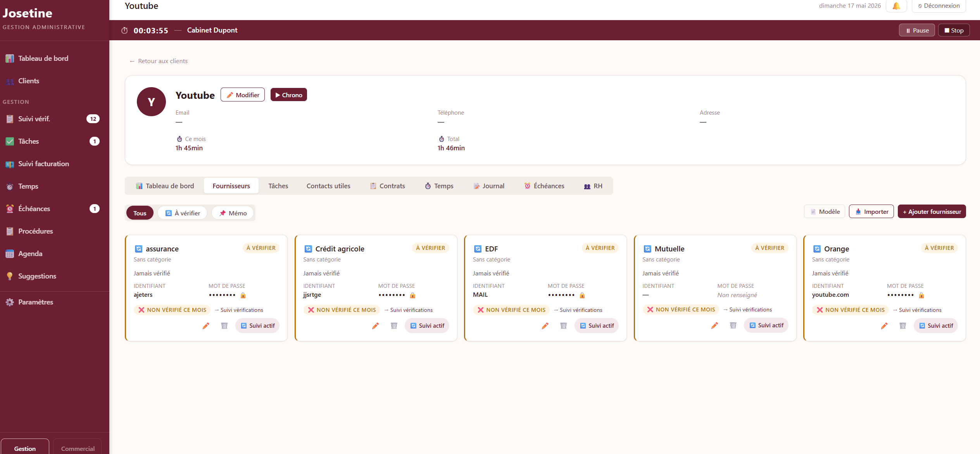Viewport: 980px width, 454px height.
Task: Open Suivi vérif. in sidebar
Action: pyautogui.click(x=54, y=119)
